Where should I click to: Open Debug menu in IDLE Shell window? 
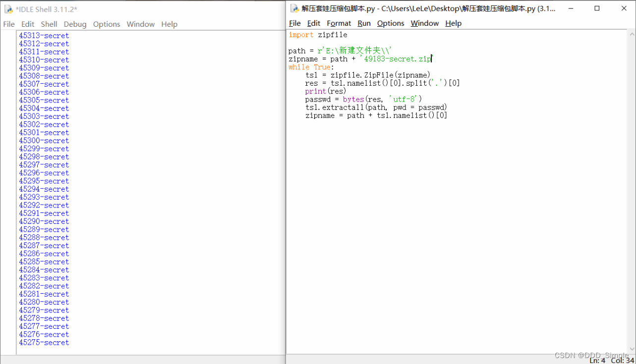click(x=75, y=24)
